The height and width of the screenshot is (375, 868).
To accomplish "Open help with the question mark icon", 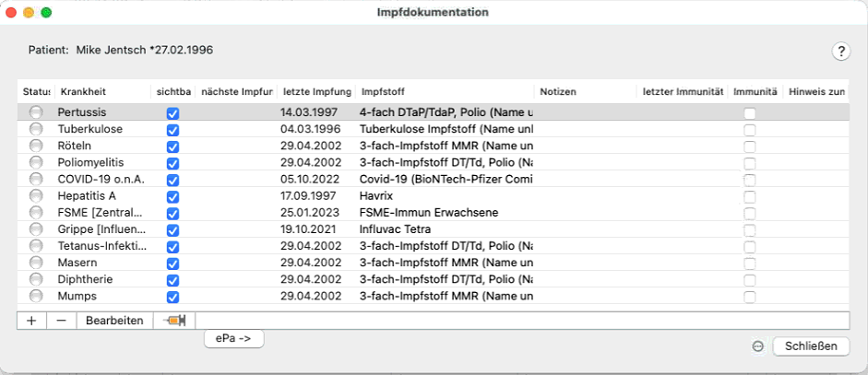I will (841, 52).
